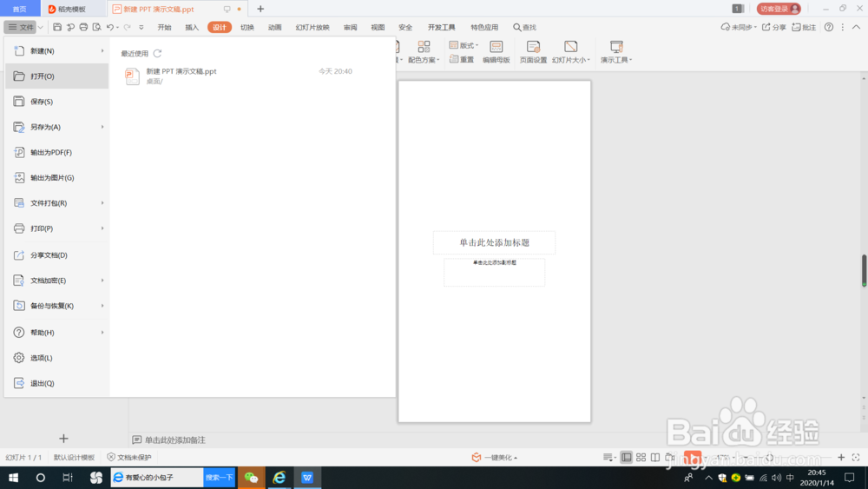The width and height of the screenshot is (868, 489).
Task: Choose 退出(Q) to exit
Action: [x=57, y=383]
